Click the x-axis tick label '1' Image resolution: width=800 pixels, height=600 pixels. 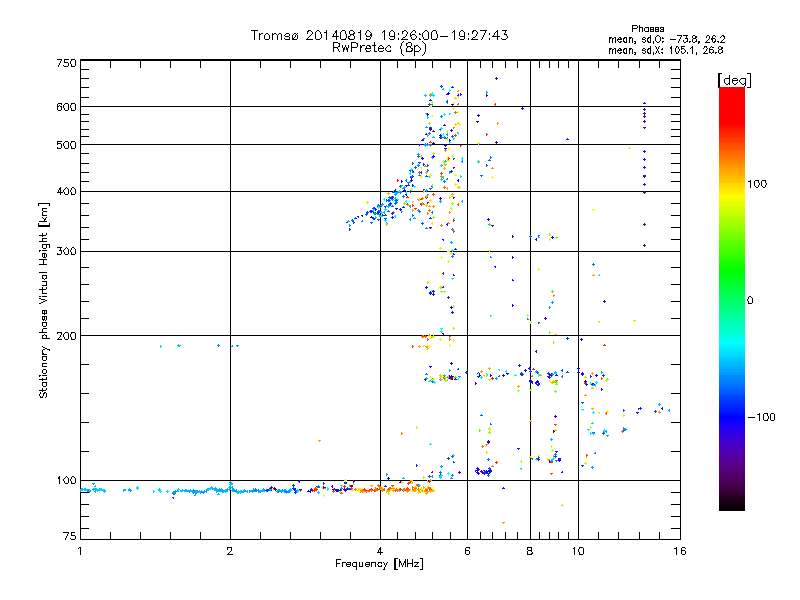[x=80, y=551]
